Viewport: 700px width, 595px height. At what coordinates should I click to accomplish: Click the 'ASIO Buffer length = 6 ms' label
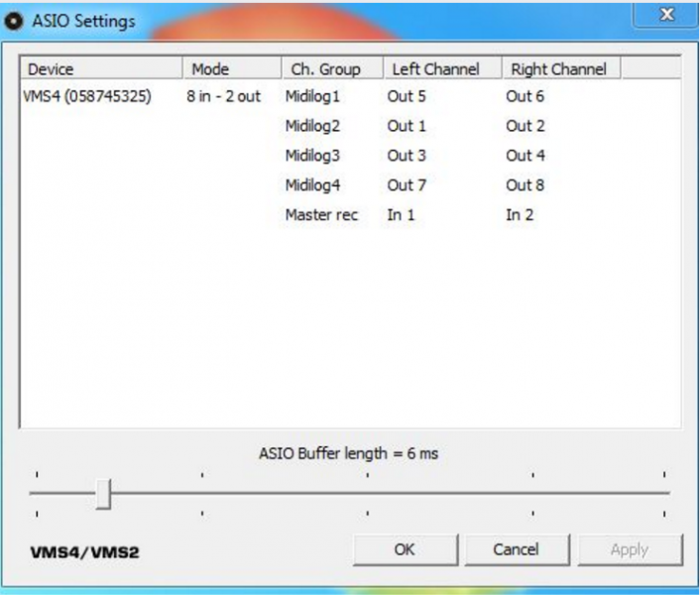(349, 454)
